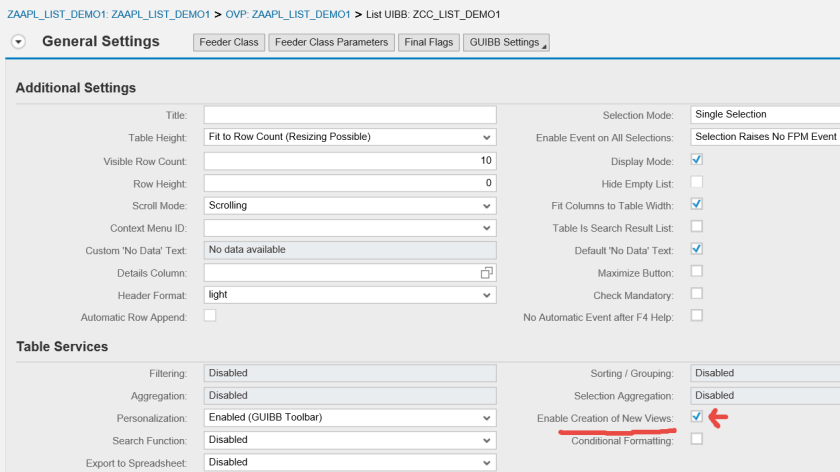Expand the Table Height dropdown
Screen dimensions: 840x472
pos(487,137)
